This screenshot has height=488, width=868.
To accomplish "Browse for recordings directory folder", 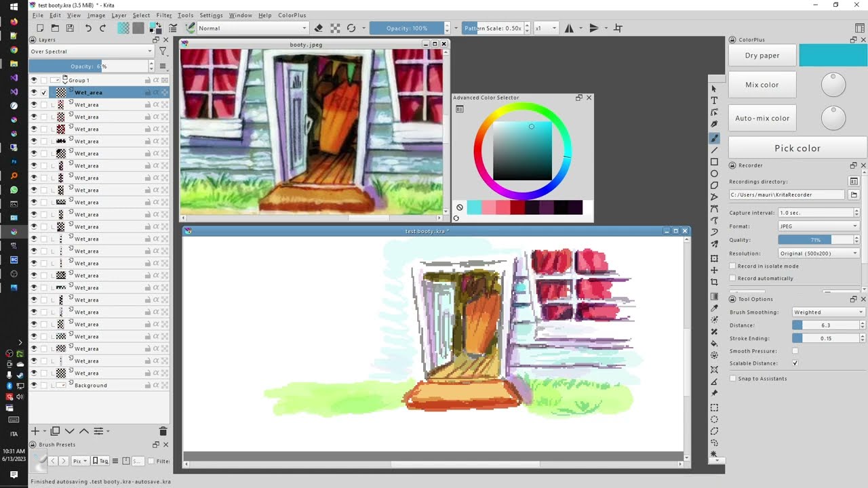I will click(x=854, y=195).
